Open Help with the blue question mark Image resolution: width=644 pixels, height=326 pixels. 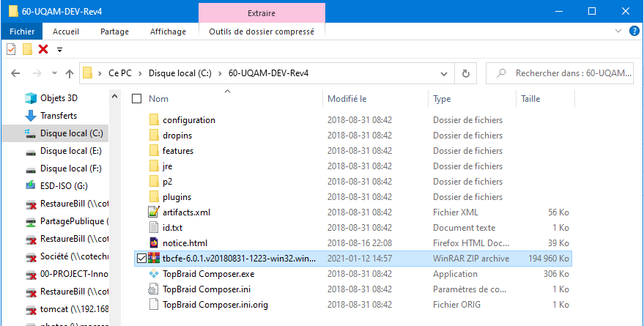634,32
